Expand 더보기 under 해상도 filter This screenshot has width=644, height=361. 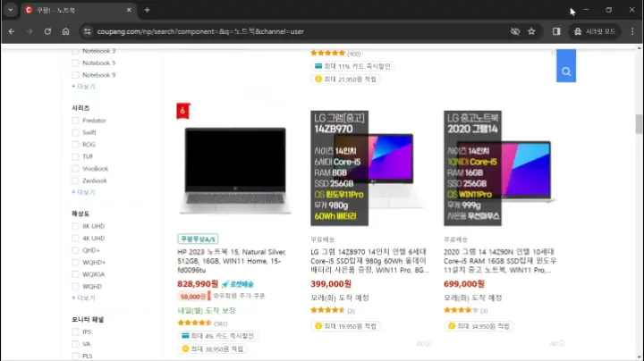pos(83,298)
